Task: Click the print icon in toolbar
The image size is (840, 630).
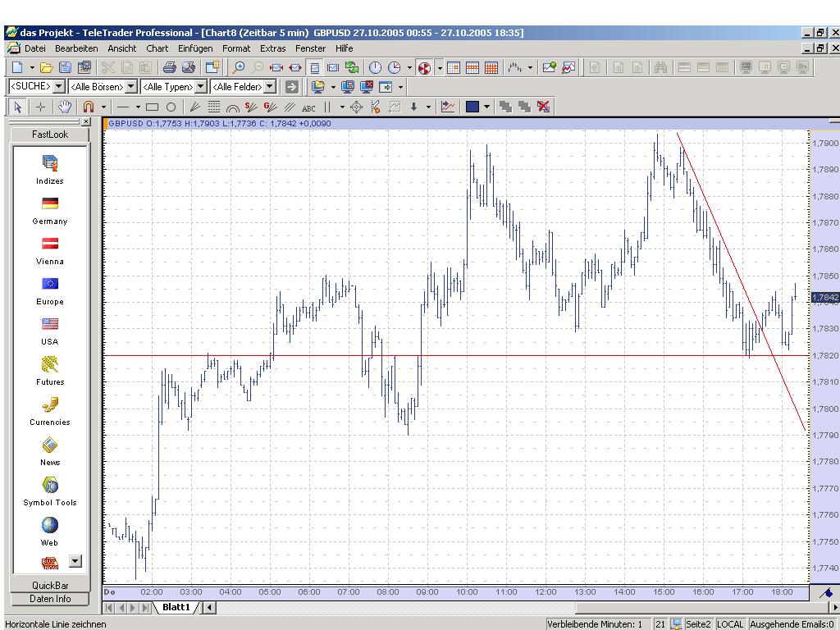Action: click(x=169, y=67)
